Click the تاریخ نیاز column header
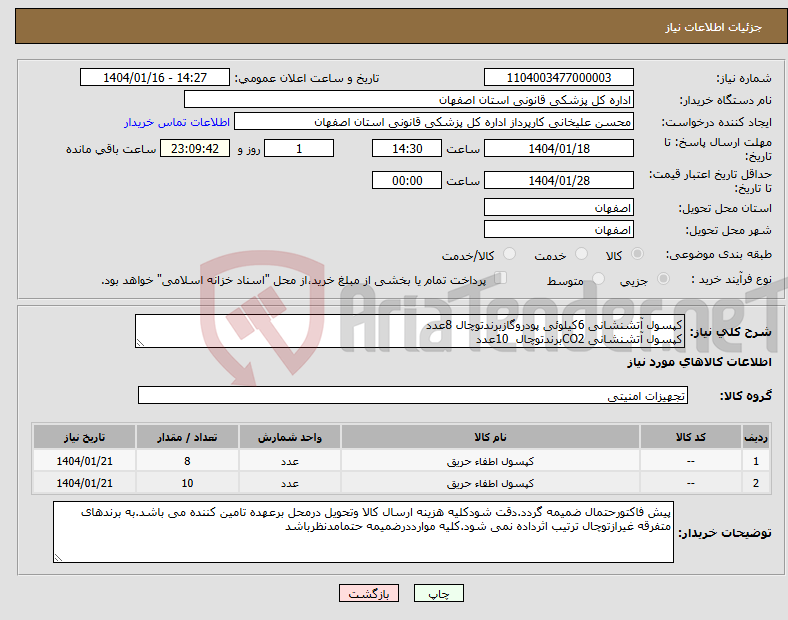788x620 pixels. click(84, 437)
